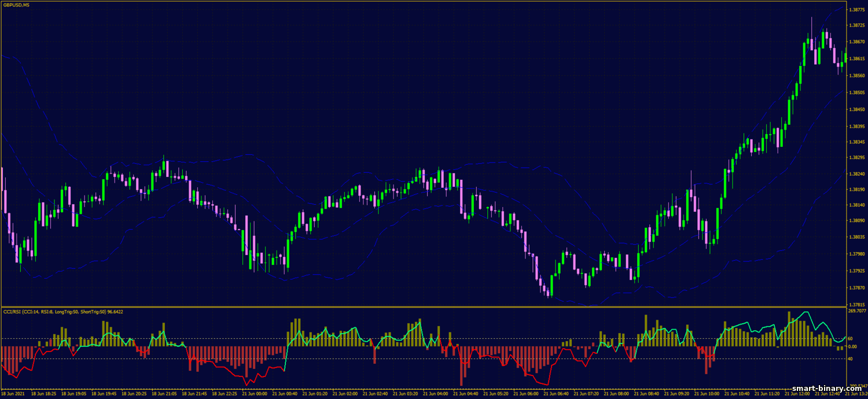Click the 1.38450 price label
Viewport: 868px width, 399px height.
(x=856, y=109)
